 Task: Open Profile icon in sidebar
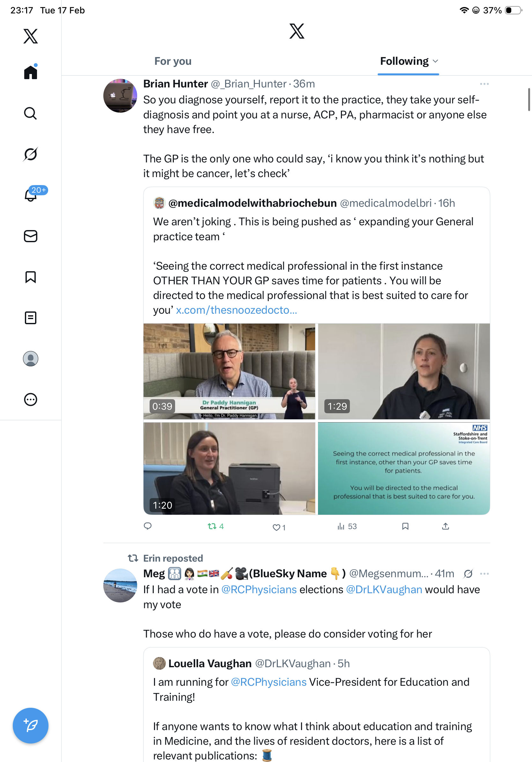click(x=31, y=359)
